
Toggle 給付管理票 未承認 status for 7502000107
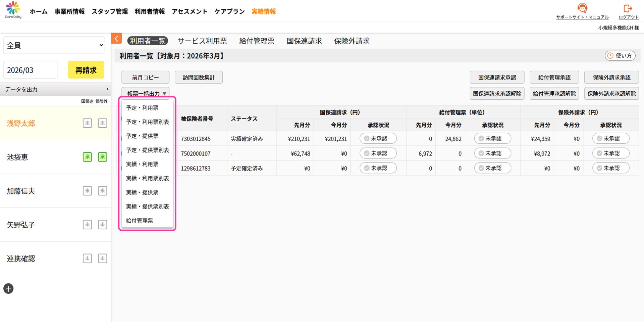pyautogui.click(x=492, y=153)
